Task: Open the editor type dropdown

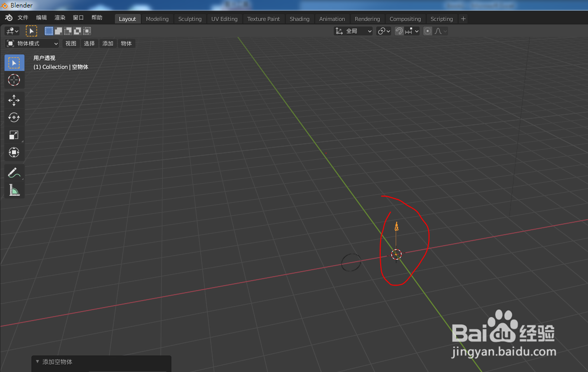Action: (12, 31)
